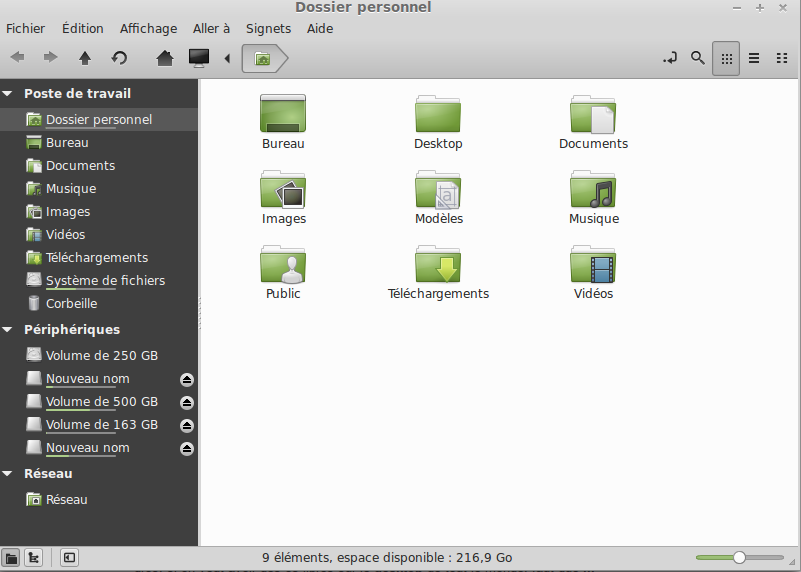Open Documents in the sidebar

click(x=99, y=165)
